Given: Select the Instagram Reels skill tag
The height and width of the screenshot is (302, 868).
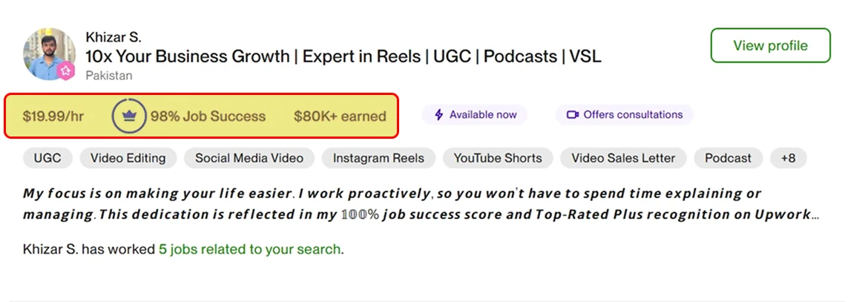Looking at the screenshot, I should (x=378, y=158).
